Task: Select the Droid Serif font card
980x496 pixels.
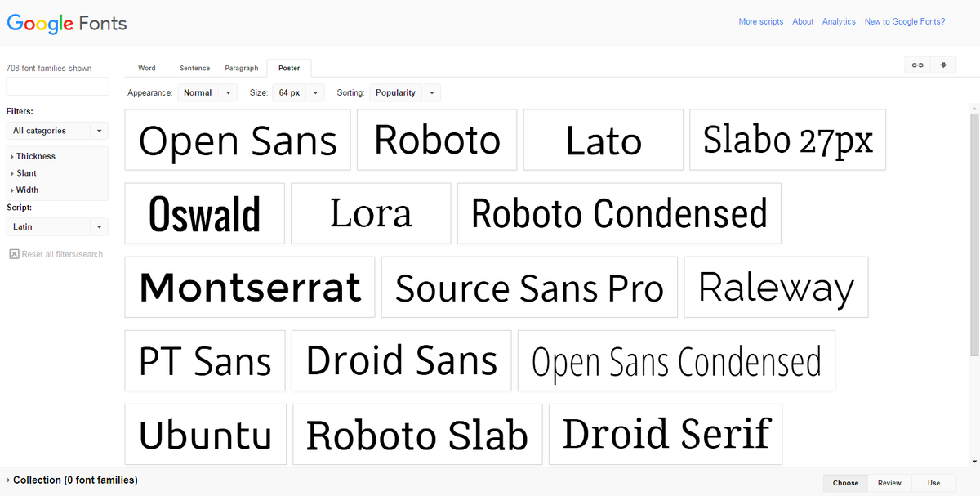Action: [x=666, y=434]
